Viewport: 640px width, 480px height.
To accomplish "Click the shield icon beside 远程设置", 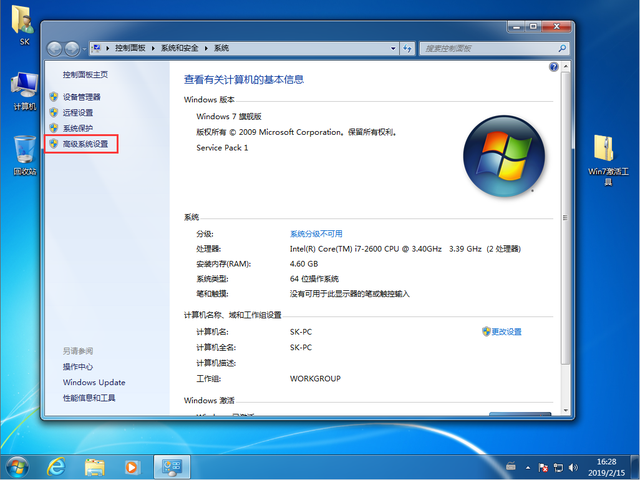I will [x=53, y=112].
